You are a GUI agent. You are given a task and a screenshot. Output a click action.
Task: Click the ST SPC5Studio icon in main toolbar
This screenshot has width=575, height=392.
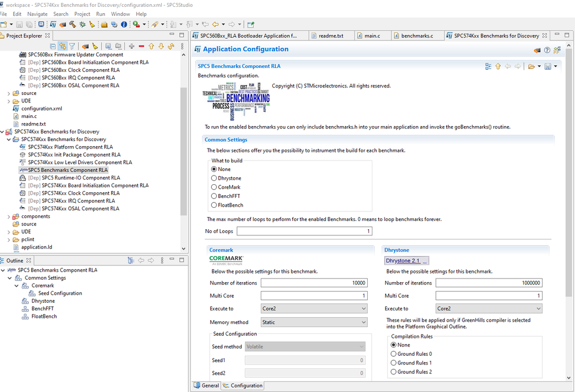53,25
